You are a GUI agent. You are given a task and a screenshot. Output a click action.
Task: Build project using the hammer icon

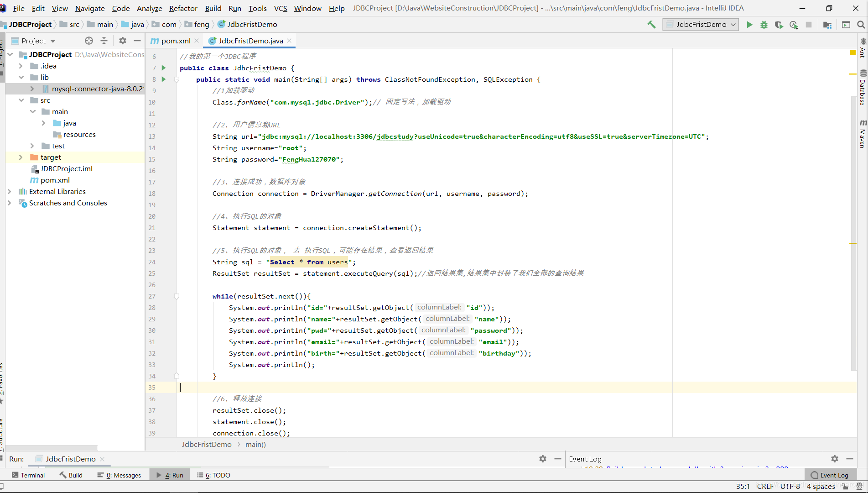[651, 25]
